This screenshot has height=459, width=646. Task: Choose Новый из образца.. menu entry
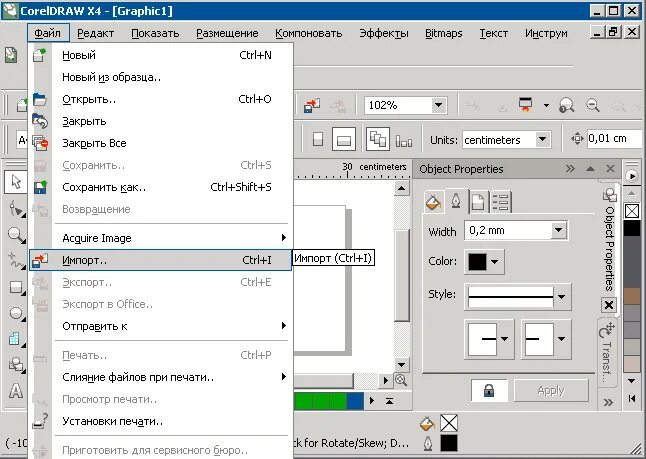pos(161,77)
